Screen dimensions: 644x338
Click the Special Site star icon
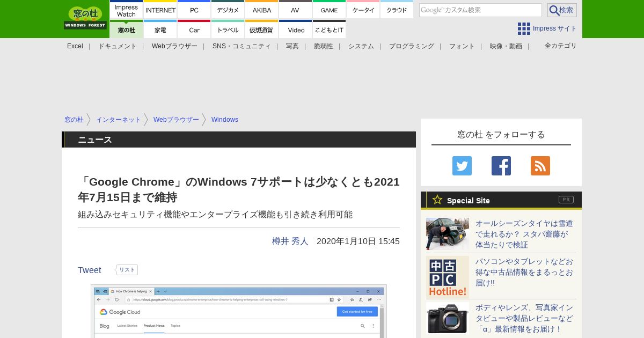point(437,200)
